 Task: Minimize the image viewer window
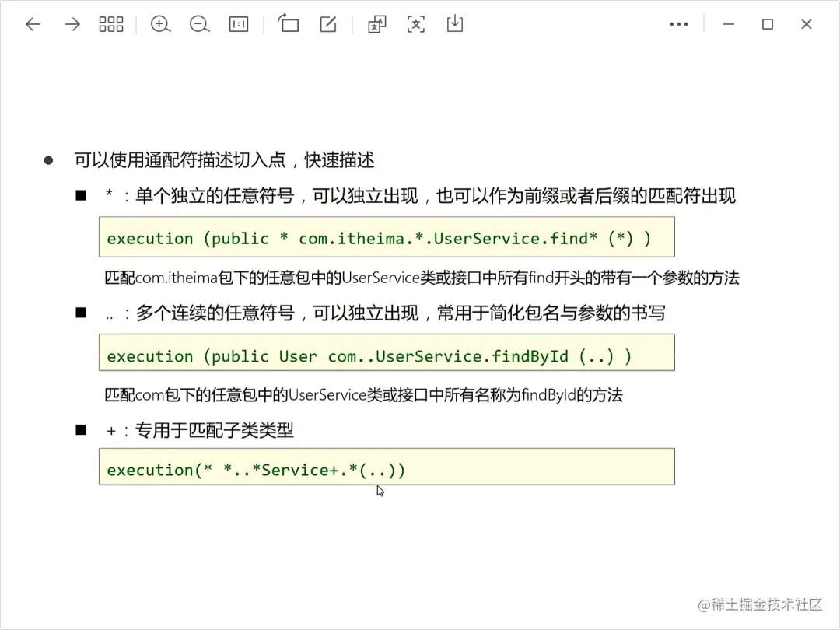(729, 24)
